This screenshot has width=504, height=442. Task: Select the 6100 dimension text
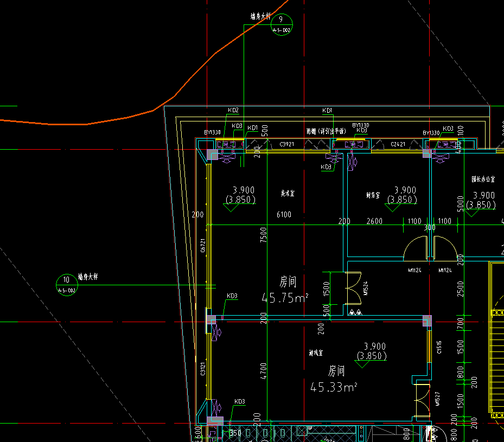point(284,215)
